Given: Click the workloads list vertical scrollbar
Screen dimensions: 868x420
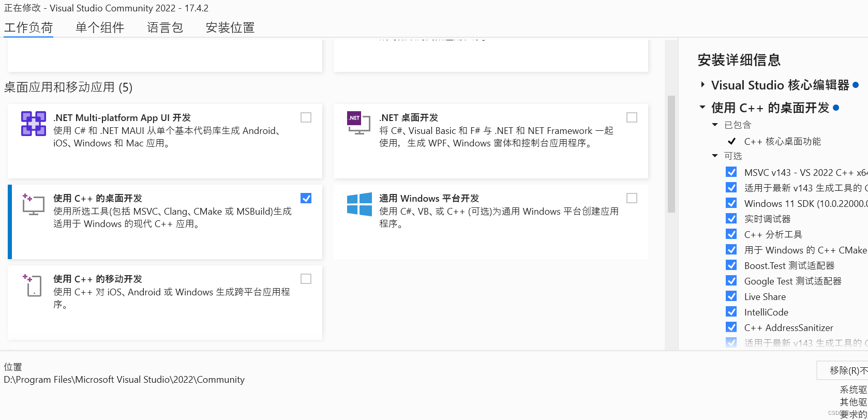Looking at the screenshot, I should coord(671,154).
